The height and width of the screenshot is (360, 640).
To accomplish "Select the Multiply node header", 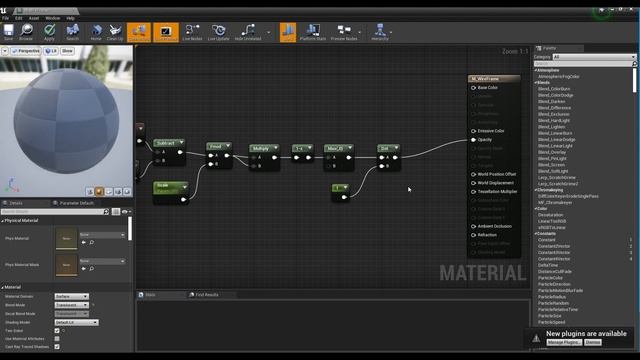I will pyautogui.click(x=264, y=148).
